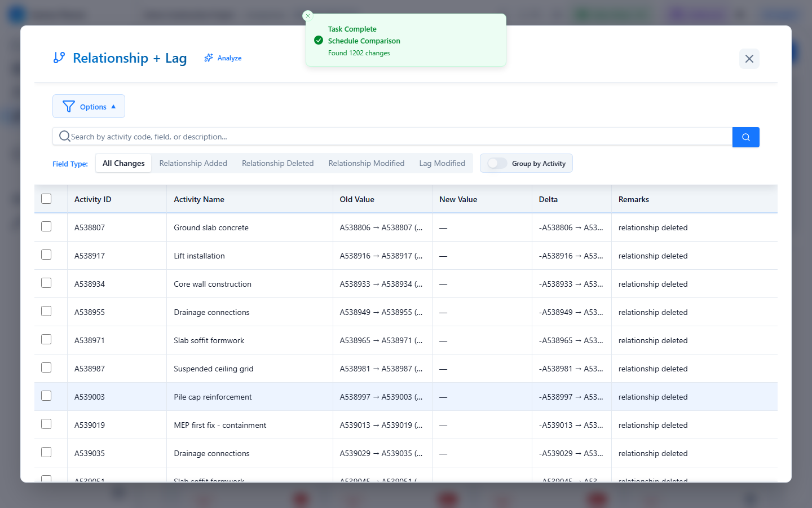Click old value A538949 → A538955 cell
The height and width of the screenshot is (508, 812).
pos(381,312)
